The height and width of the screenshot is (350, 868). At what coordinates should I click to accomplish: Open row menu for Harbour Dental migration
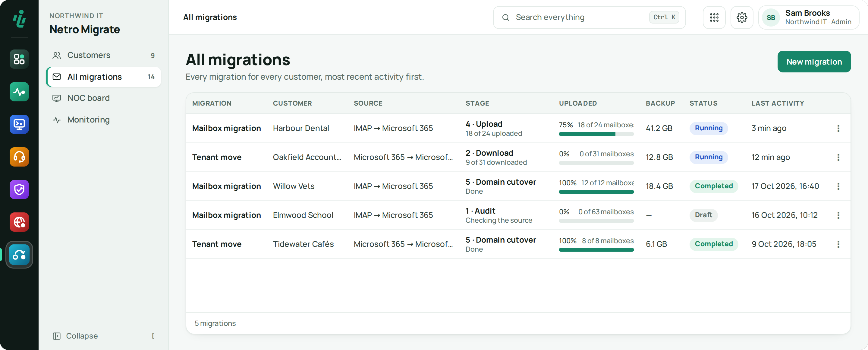pos(838,129)
